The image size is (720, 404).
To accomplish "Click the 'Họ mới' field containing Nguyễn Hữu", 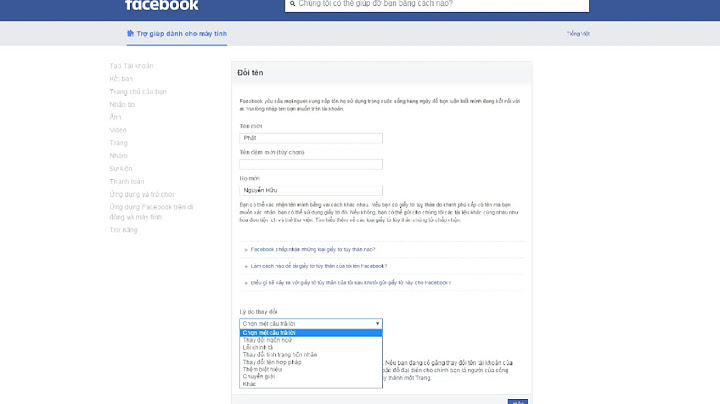I will (311, 191).
